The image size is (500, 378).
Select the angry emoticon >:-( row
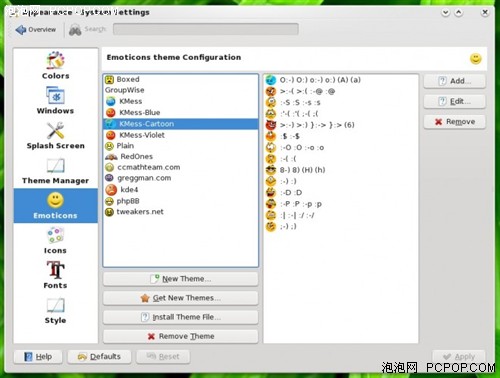(x=341, y=91)
